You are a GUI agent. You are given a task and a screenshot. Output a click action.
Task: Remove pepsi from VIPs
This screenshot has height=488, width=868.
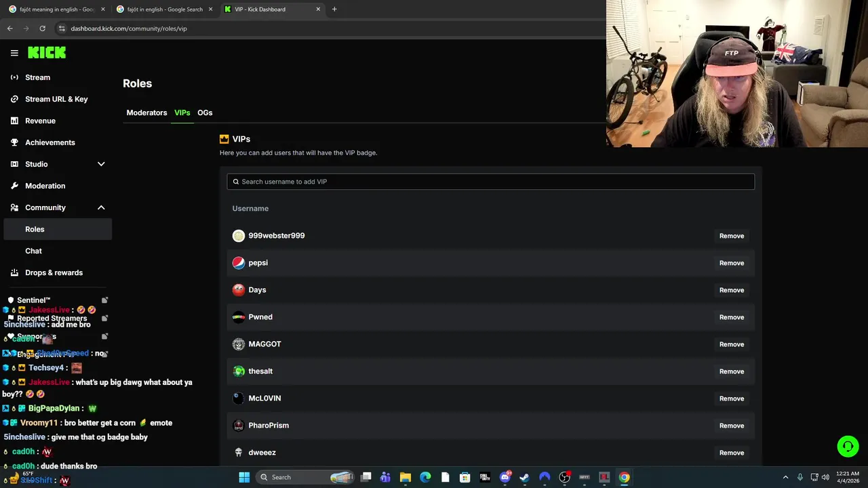[732, 263]
